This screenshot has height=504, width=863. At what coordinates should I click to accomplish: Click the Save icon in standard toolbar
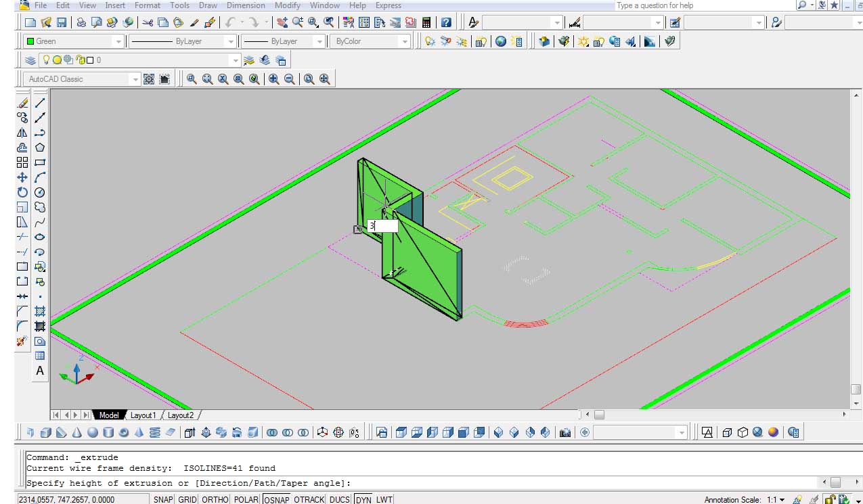[62, 22]
